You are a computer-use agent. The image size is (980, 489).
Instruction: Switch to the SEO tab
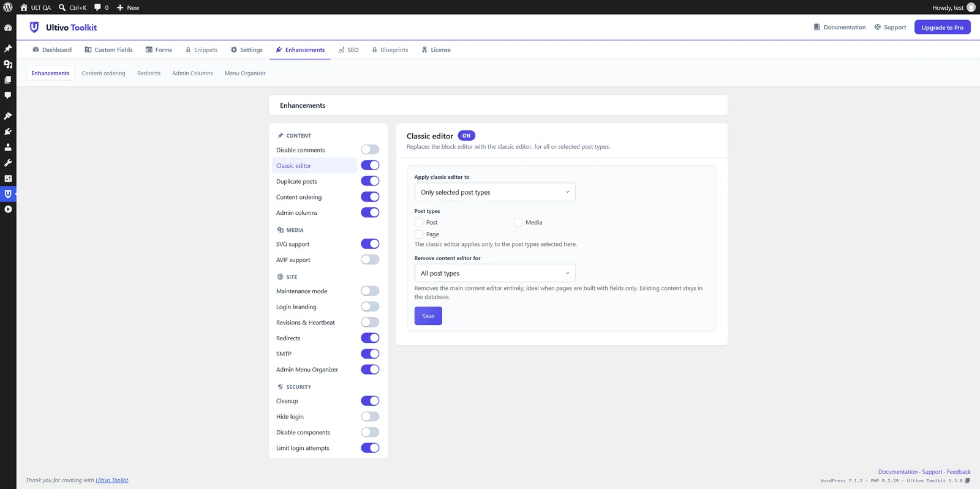coord(349,50)
